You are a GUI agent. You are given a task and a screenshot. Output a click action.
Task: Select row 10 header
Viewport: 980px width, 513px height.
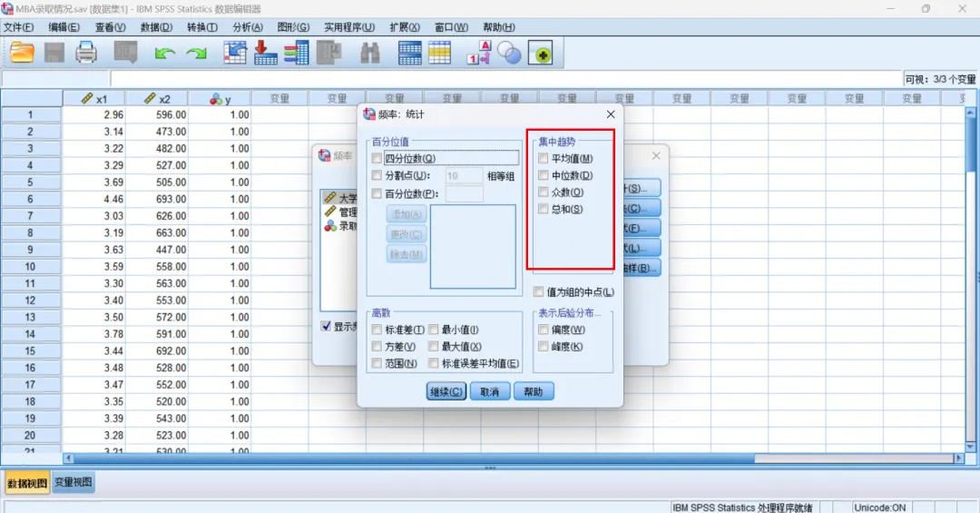tap(31, 267)
